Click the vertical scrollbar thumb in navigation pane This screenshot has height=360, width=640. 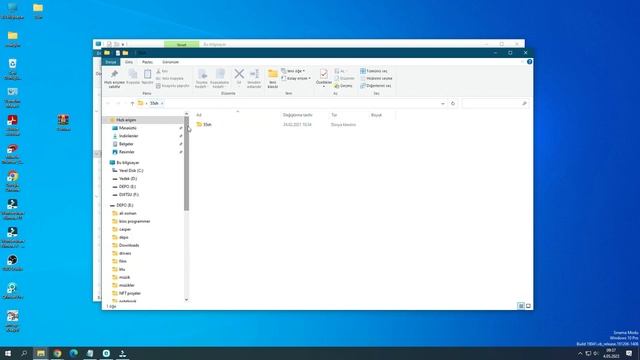(x=187, y=163)
